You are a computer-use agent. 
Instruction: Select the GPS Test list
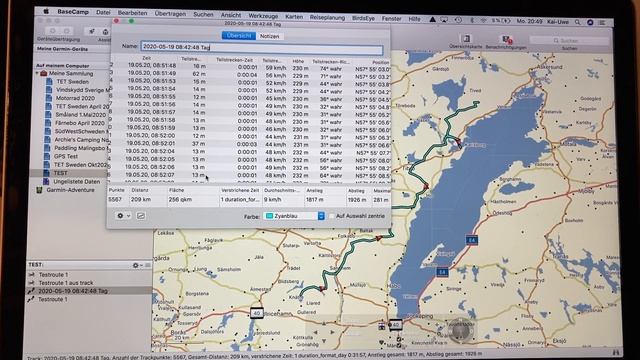click(66, 156)
